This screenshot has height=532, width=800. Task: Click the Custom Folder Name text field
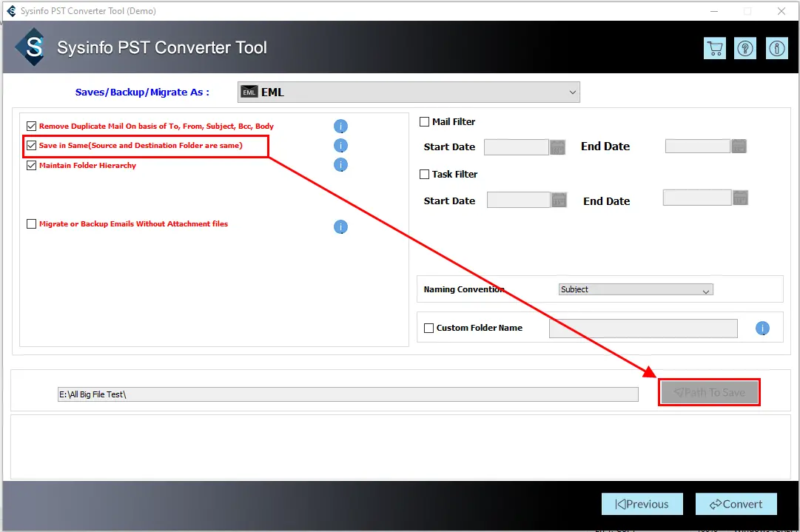[643, 329]
